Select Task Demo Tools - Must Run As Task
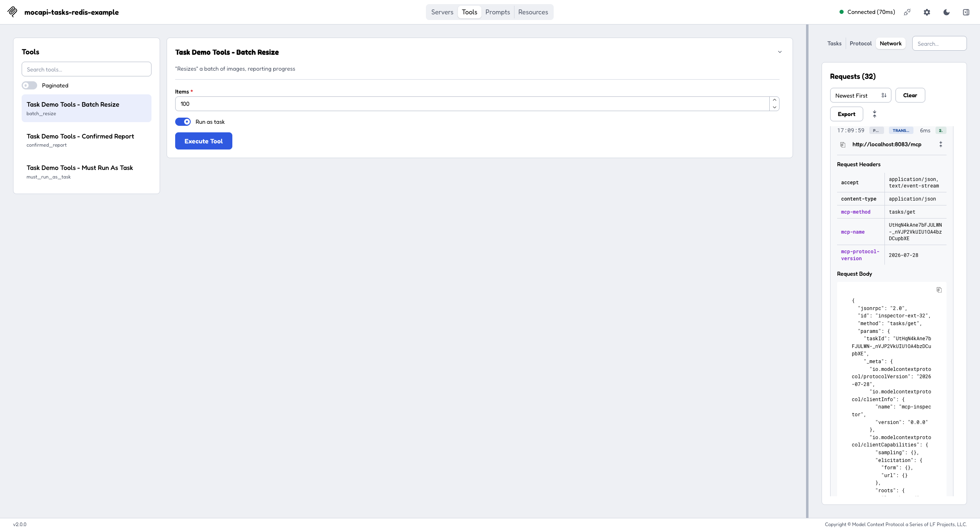 [x=87, y=172]
